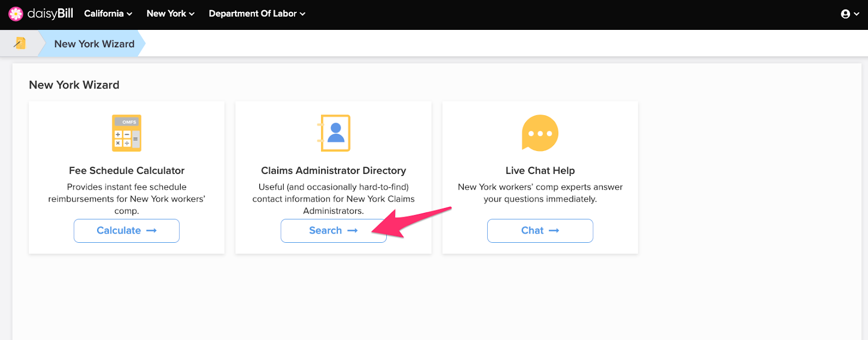Click the Claims Administrator Directory heading
This screenshot has height=340, width=868.
click(x=334, y=171)
